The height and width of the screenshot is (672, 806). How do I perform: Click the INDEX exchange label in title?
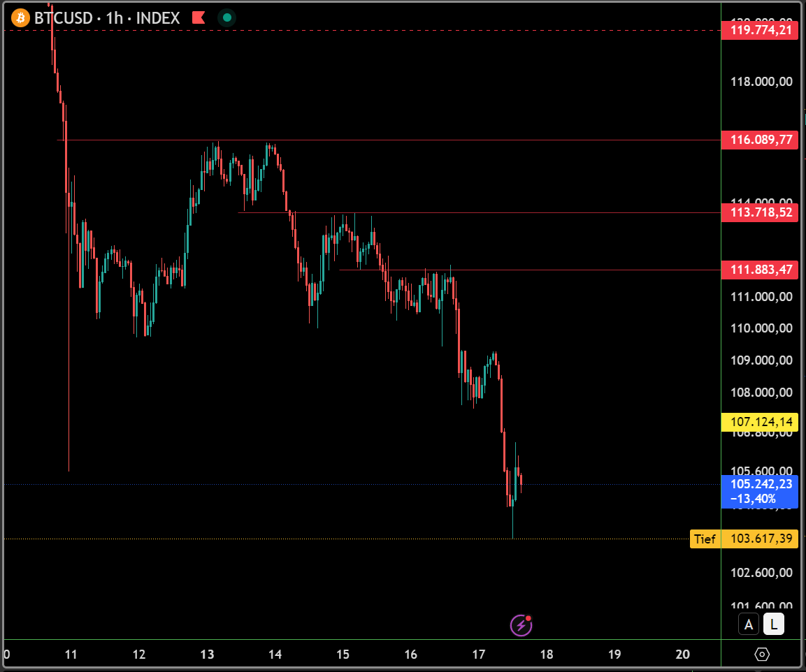pos(158,17)
